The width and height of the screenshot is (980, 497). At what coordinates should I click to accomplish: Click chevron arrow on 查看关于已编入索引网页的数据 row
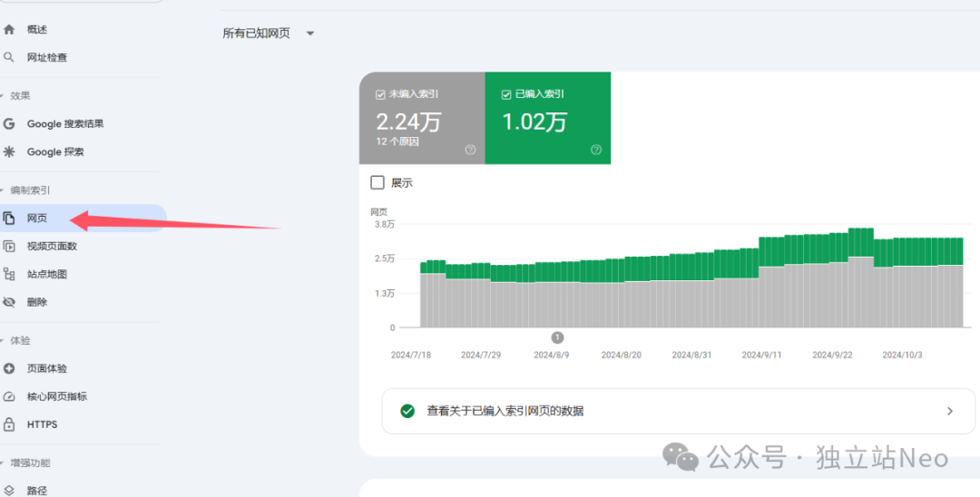coord(950,411)
